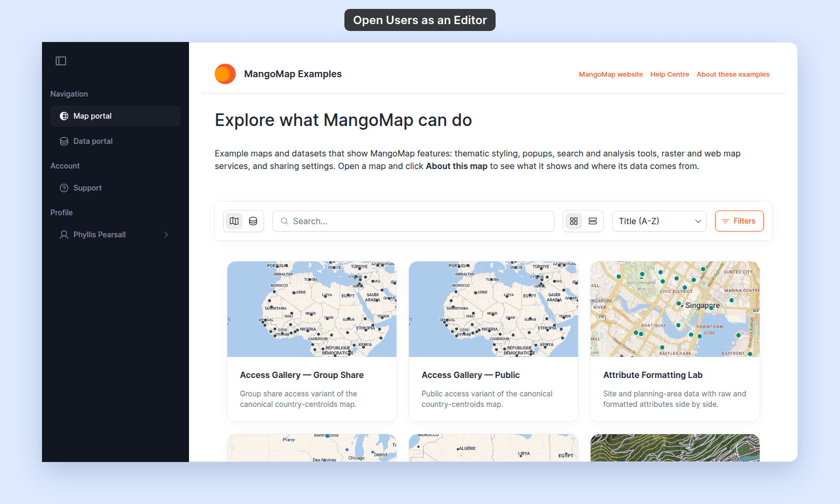This screenshot has height=504, width=840.
Task: Open the Attribute Formatting Lab Singapore thumbnail
Action: 675,309
